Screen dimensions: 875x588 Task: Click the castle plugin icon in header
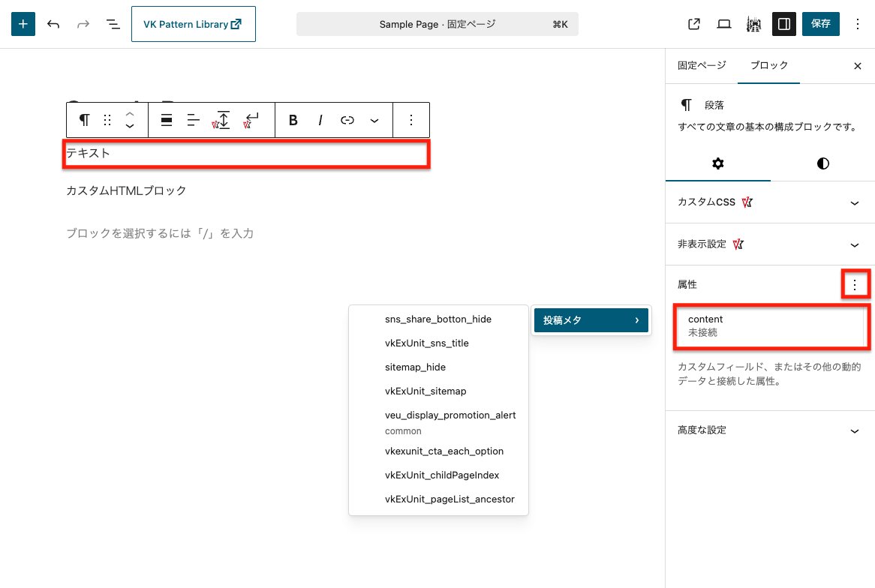tap(754, 24)
